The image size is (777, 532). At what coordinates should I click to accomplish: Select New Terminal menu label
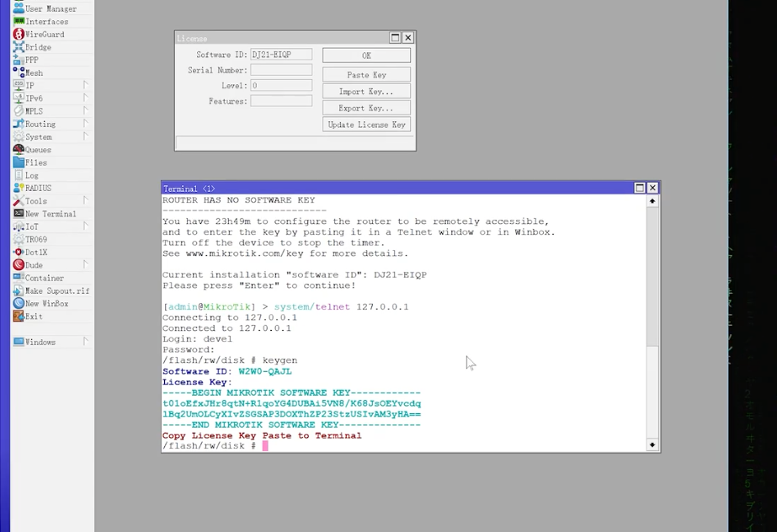pyautogui.click(x=51, y=214)
